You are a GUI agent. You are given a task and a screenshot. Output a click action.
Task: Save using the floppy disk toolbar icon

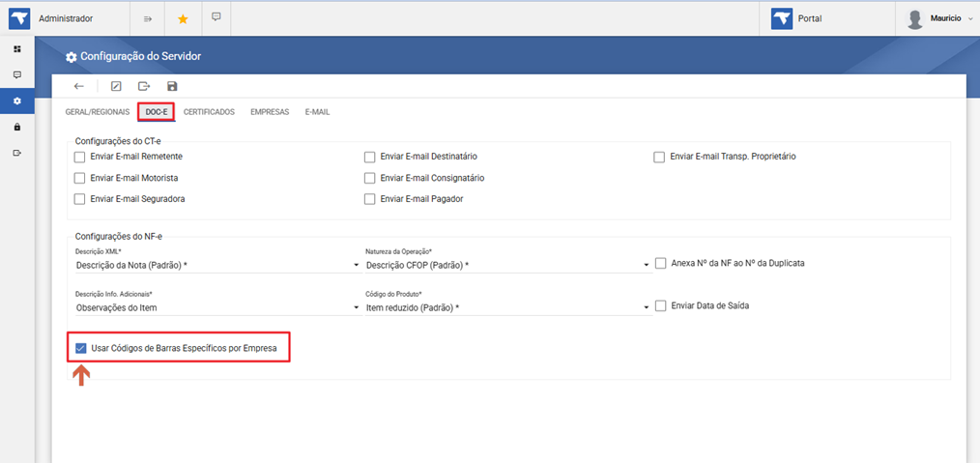point(172,86)
